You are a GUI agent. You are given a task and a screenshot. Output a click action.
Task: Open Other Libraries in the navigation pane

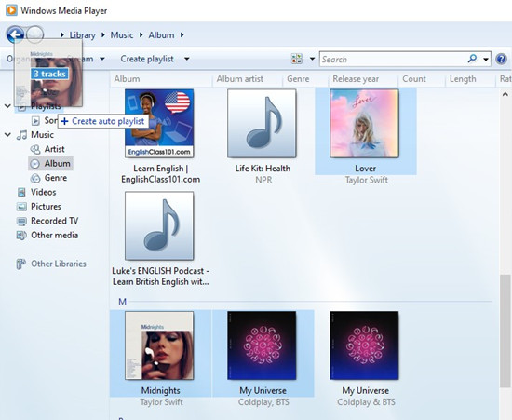[59, 264]
